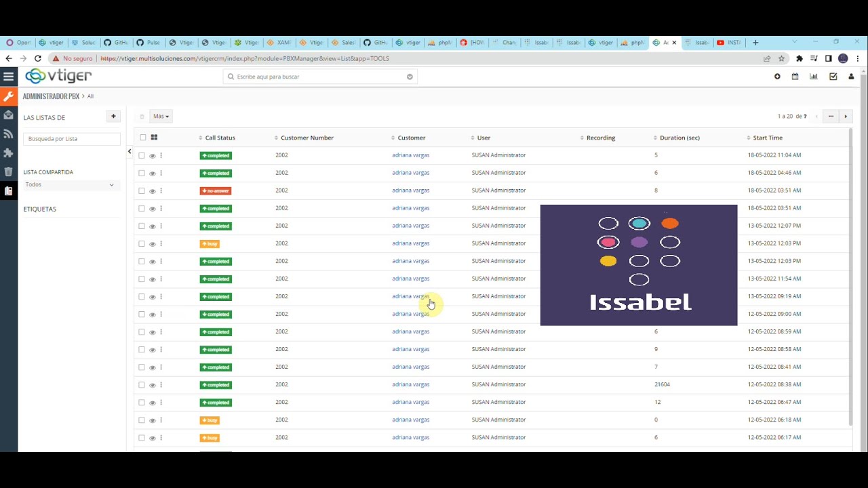Open row options for 13-05-2022 09:19 AM call

[161, 297]
